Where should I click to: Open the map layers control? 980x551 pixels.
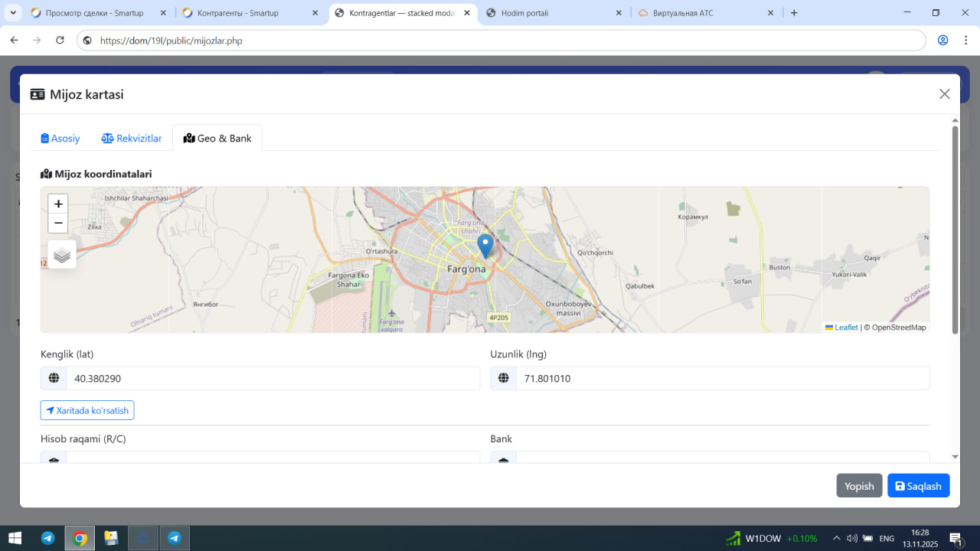tap(62, 255)
